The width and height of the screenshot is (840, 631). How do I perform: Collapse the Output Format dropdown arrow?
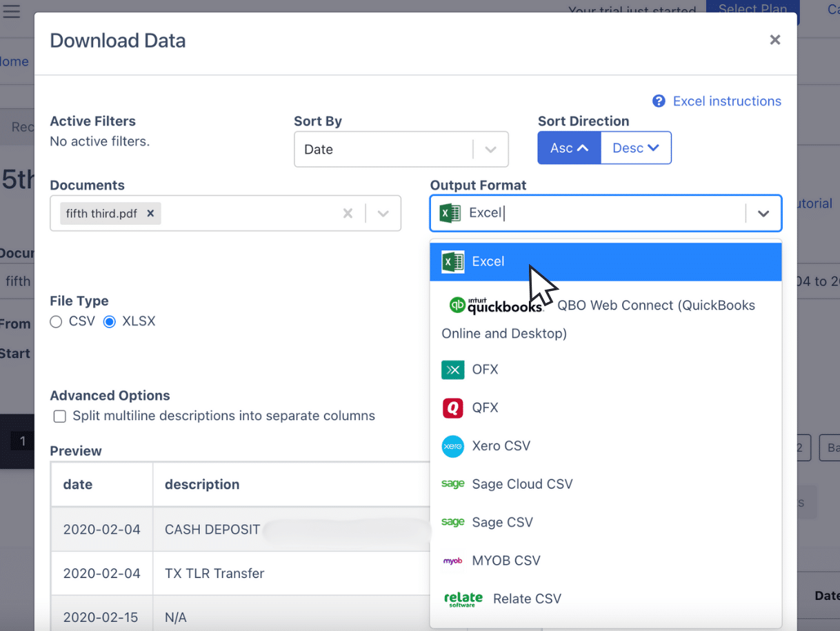(763, 214)
